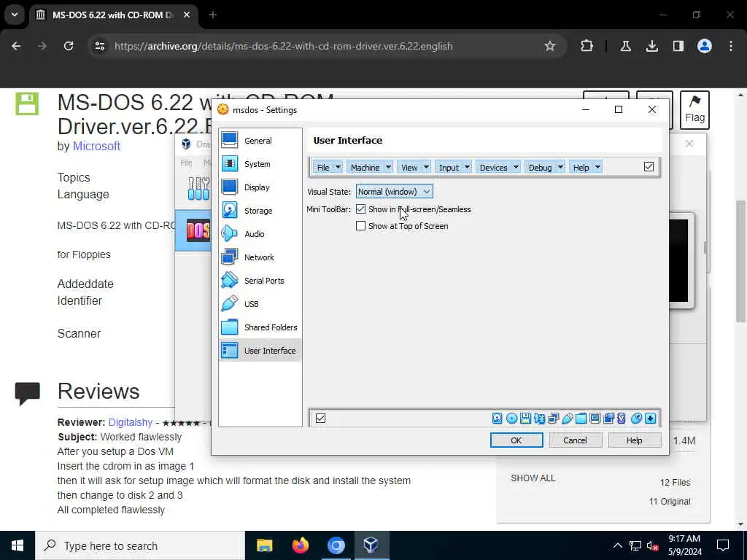Open Firefox from the taskbar

click(x=300, y=545)
